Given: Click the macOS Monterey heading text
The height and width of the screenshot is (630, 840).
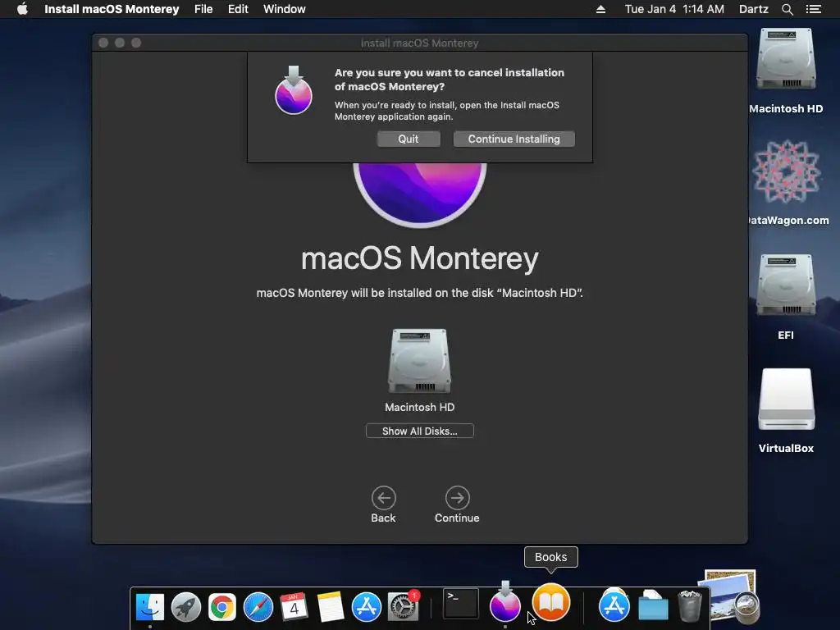Looking at the screenshot, I should coord(419,258).
